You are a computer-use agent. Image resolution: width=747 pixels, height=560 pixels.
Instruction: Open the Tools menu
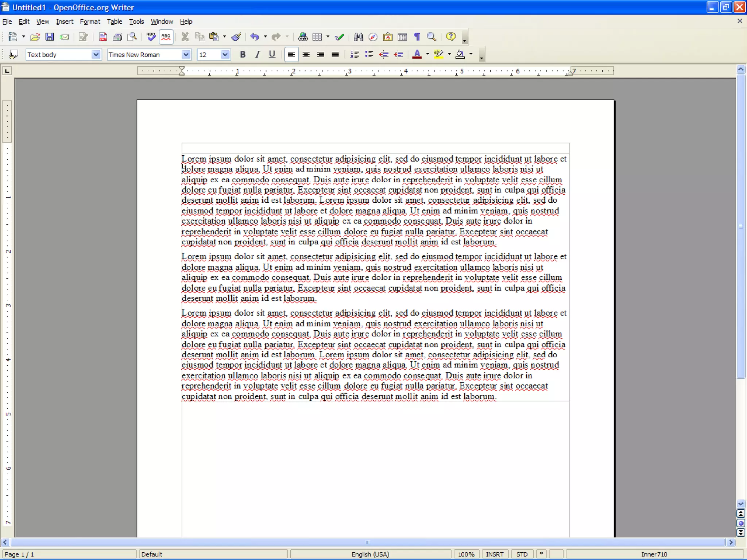click(x=136, y=22)
